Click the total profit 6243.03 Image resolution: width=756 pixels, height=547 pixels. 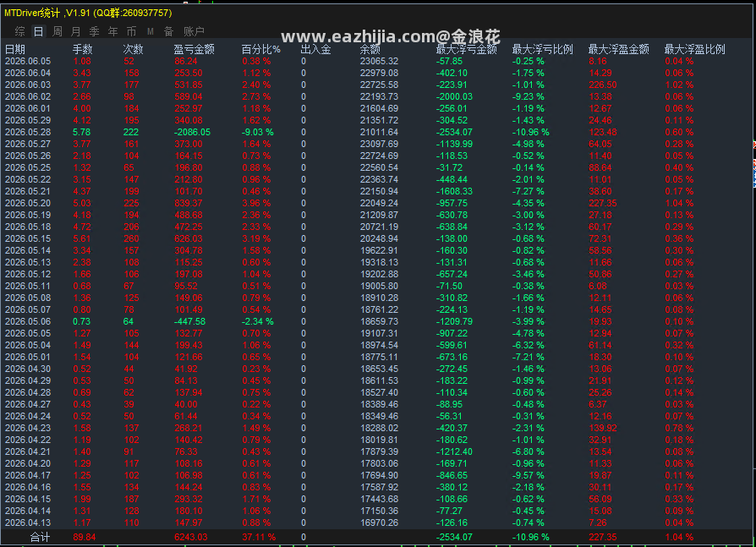coord(191,537)
